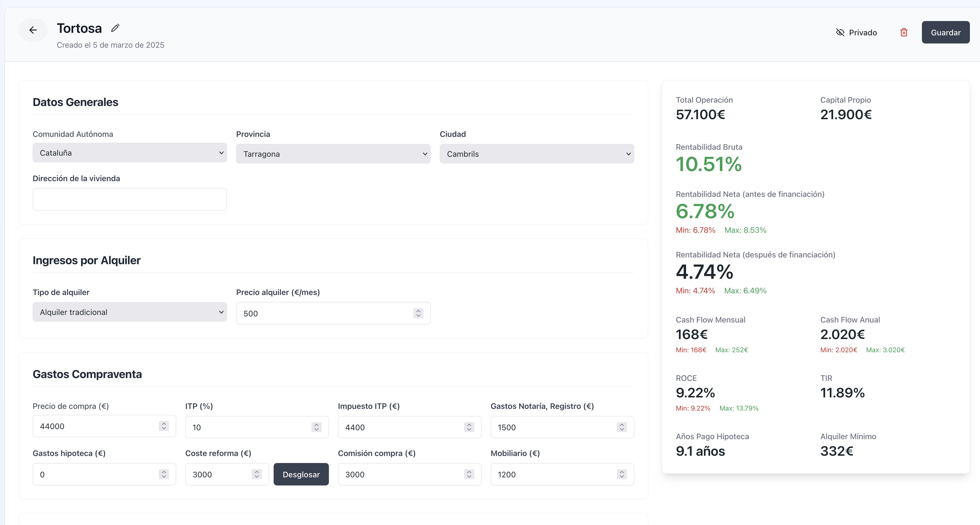
Task: Click the red trash delete icon
Action: pyautogui.click(x=904, y=32)
